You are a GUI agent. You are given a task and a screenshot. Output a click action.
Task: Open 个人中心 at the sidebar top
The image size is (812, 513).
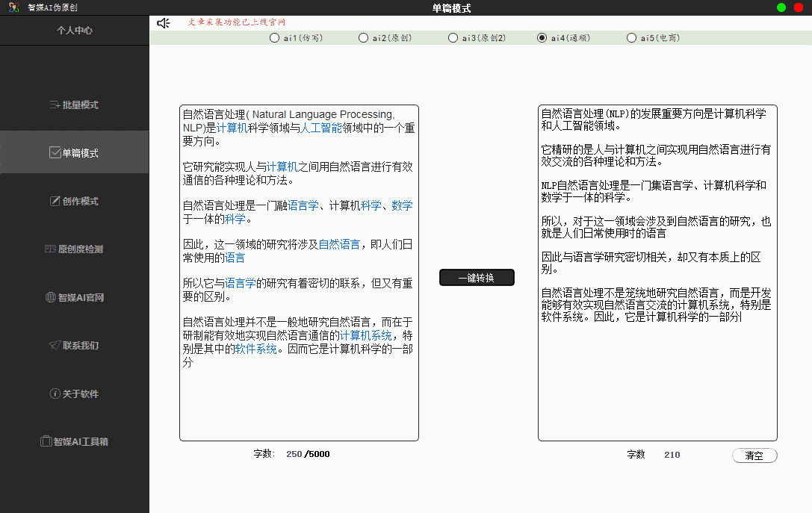click(74, 31)
